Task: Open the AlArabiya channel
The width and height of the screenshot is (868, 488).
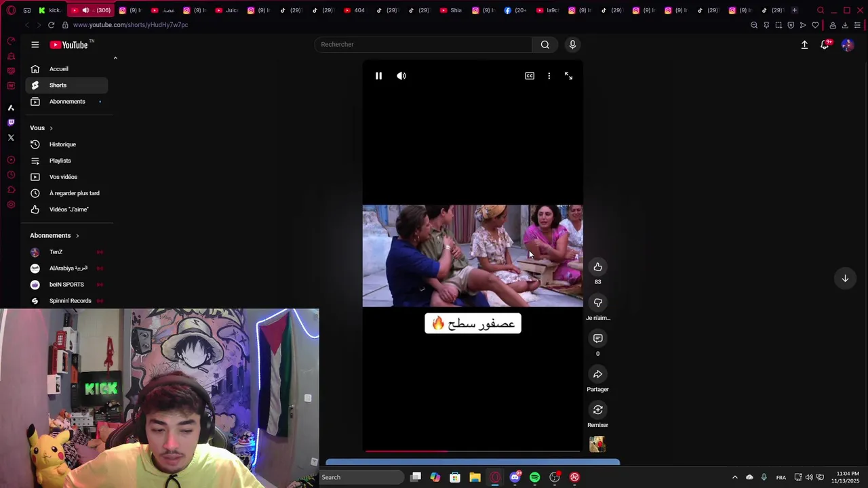Action: (x=66, y=268)
